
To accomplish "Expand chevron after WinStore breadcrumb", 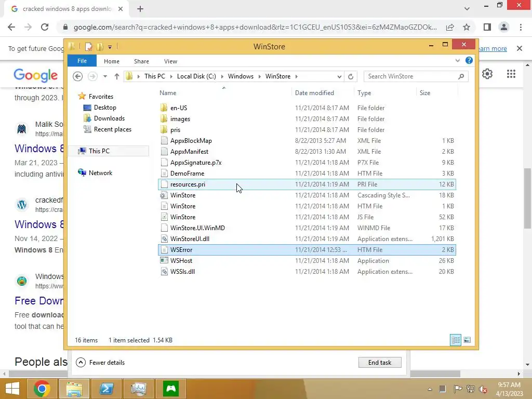I will (x=296, y=76).
